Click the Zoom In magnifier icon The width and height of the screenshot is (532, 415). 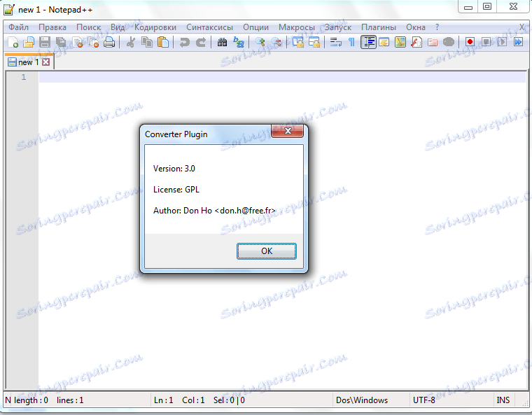[260, 43]
